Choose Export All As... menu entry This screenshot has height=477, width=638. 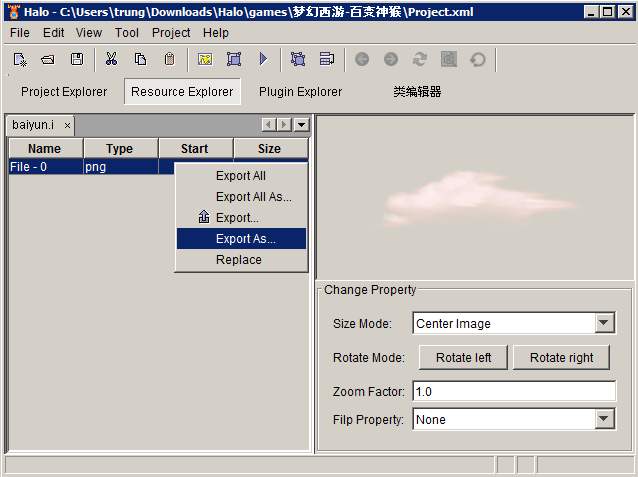click(241, 197)
